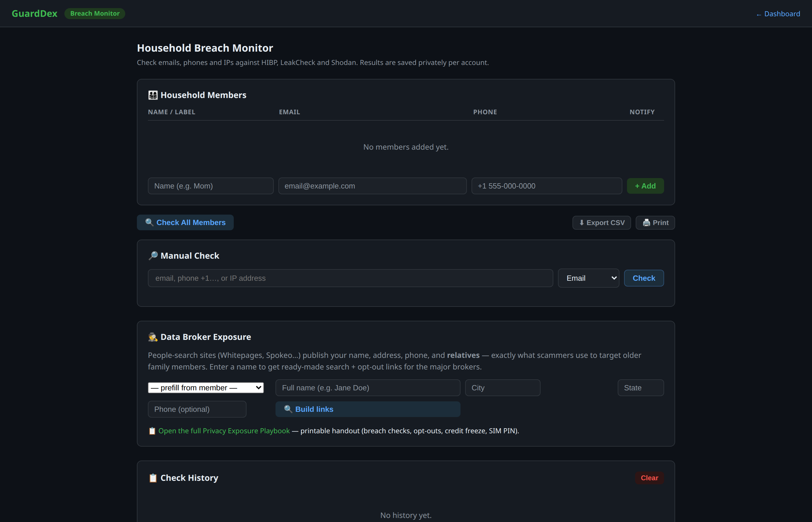The height and width of the screenshot is (522, 812).
Task: Focus the email, phone or IP address field
Action: 350,278
